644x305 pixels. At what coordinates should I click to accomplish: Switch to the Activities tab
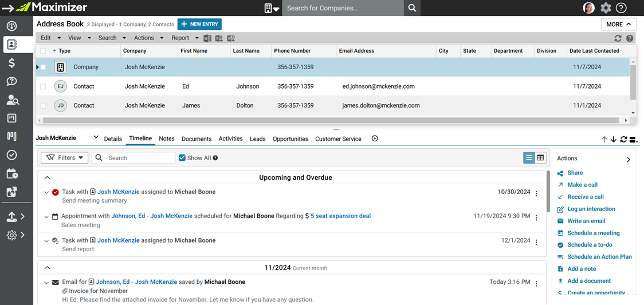point(231,139)
